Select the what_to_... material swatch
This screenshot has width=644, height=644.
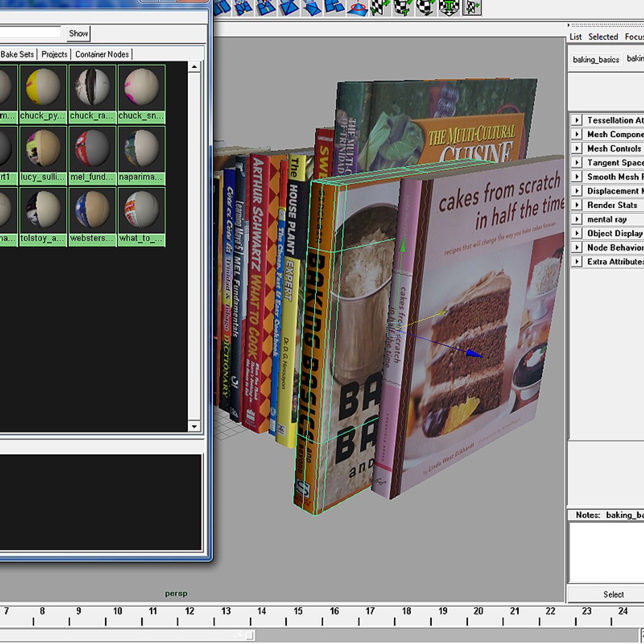pos(141,216)
